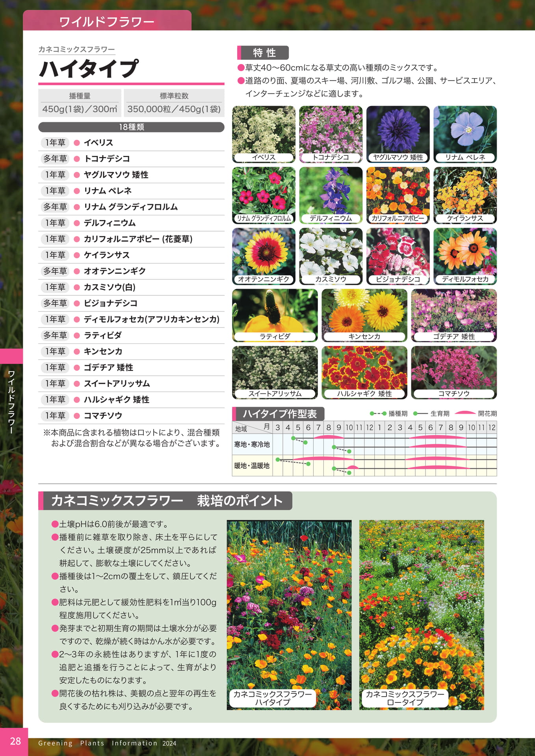Image resolution: width=535 pixels, height=756 pixels.
Task: Select the ラティビダ list row
Action: 131,335
